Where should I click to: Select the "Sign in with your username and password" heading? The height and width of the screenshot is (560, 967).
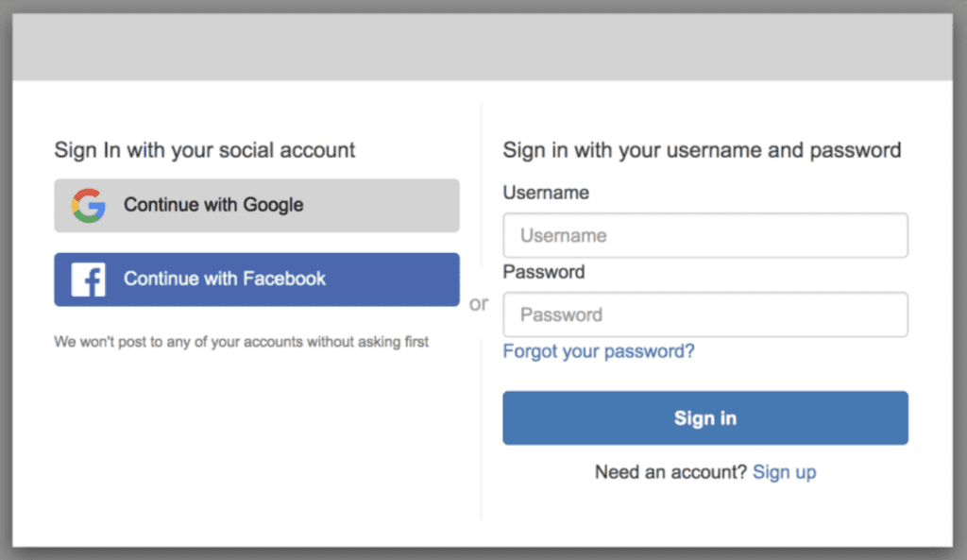coord(702,149)
